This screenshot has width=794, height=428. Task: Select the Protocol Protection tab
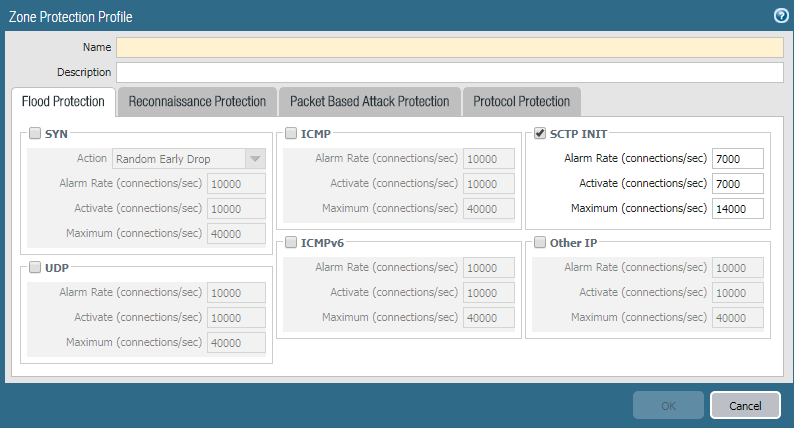(x=521, y=102)
